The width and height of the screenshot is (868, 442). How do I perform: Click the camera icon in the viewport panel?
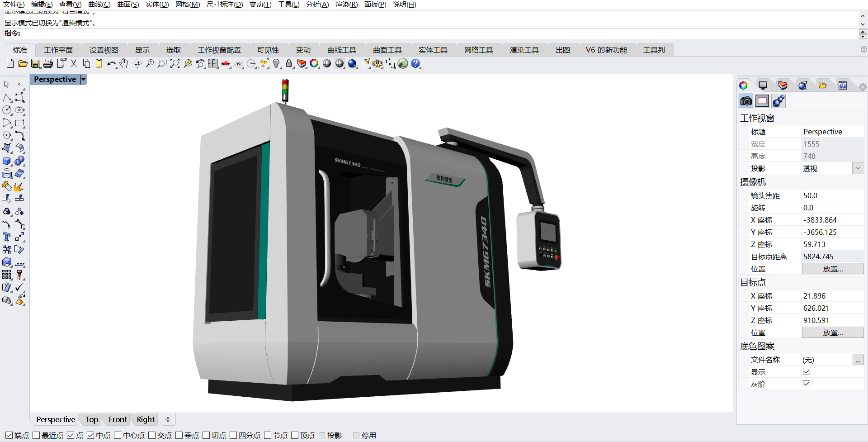745,101
